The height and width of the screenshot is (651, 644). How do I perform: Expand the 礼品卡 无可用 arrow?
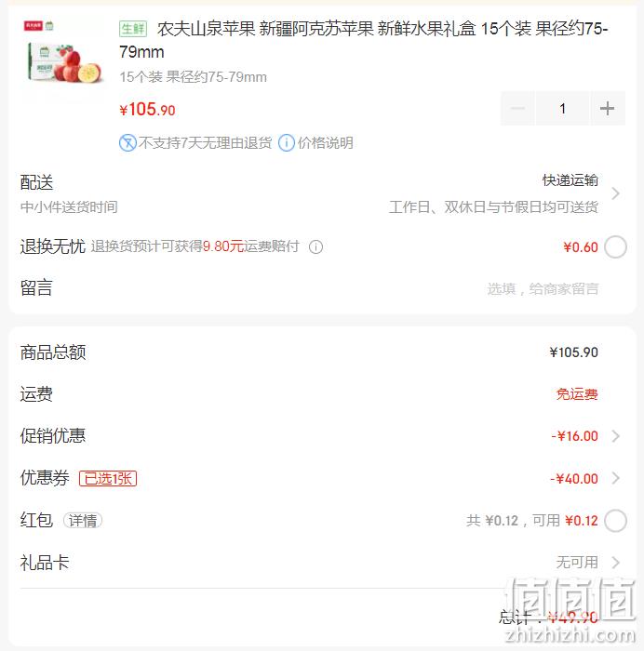pos(615,563)
